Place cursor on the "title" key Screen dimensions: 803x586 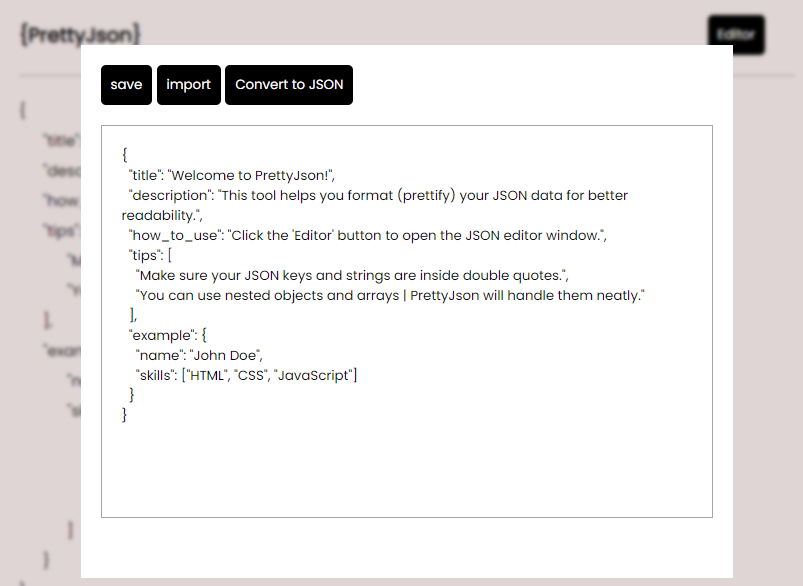[145, 175]
